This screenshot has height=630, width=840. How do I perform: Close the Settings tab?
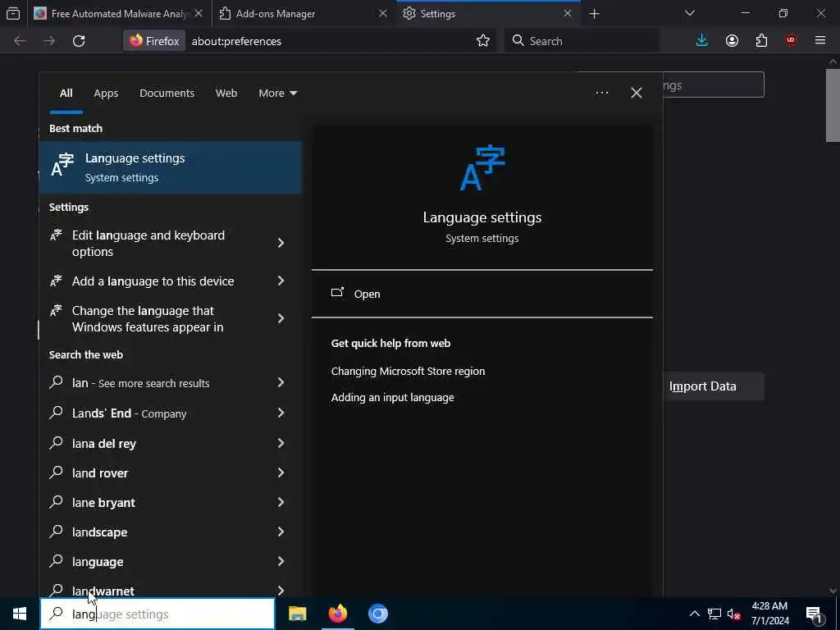(568, 13)
